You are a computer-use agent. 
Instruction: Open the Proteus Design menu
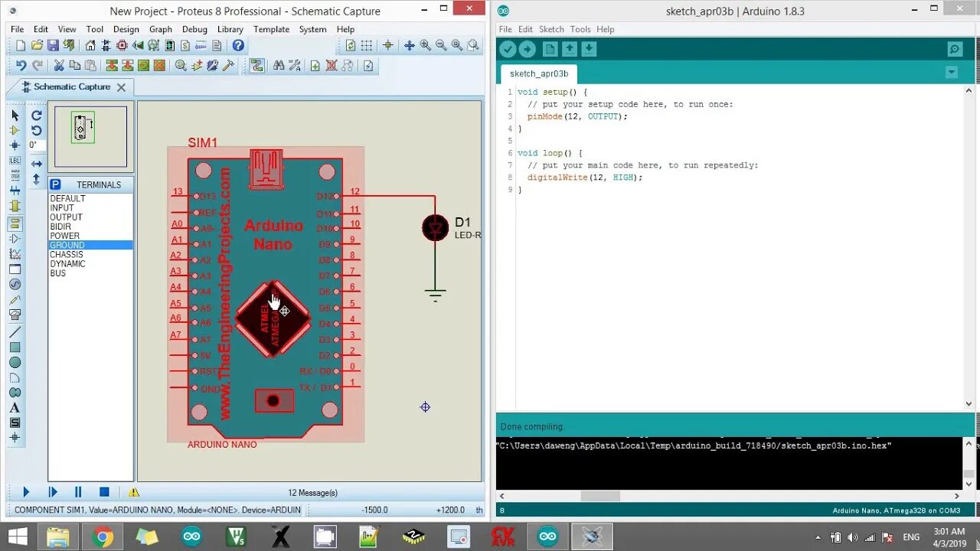126,29
